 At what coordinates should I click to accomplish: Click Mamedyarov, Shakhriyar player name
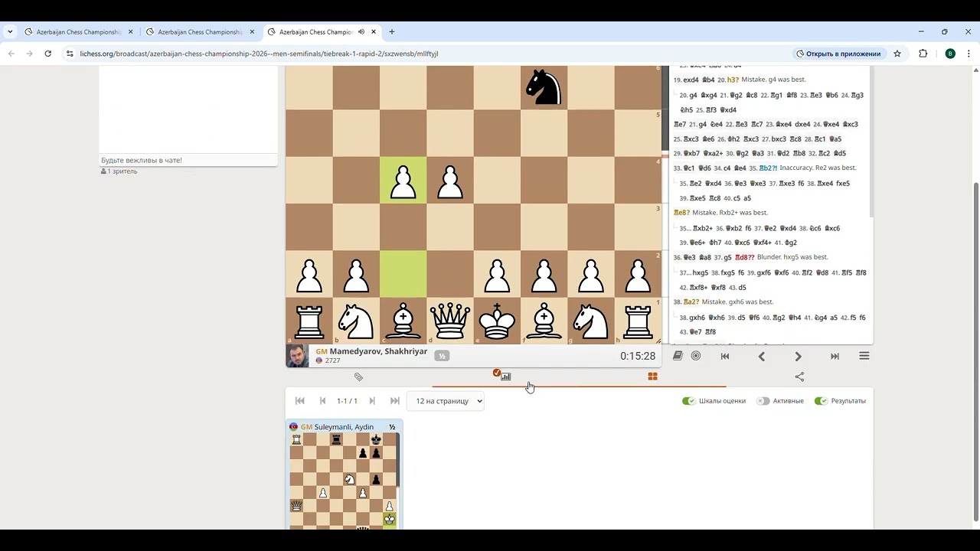(378, 351)
